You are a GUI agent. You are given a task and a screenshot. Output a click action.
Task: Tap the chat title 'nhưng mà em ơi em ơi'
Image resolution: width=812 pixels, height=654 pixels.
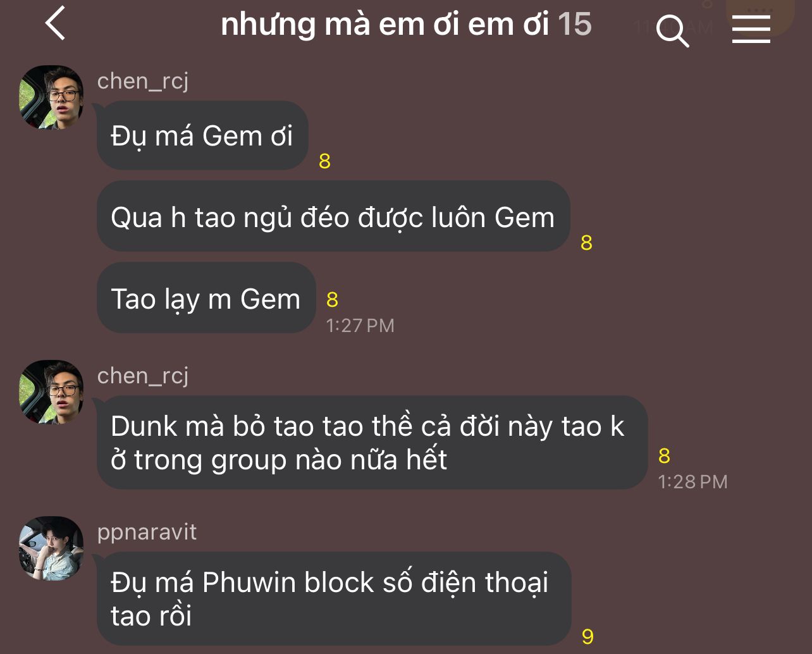[x=386, y=24]
